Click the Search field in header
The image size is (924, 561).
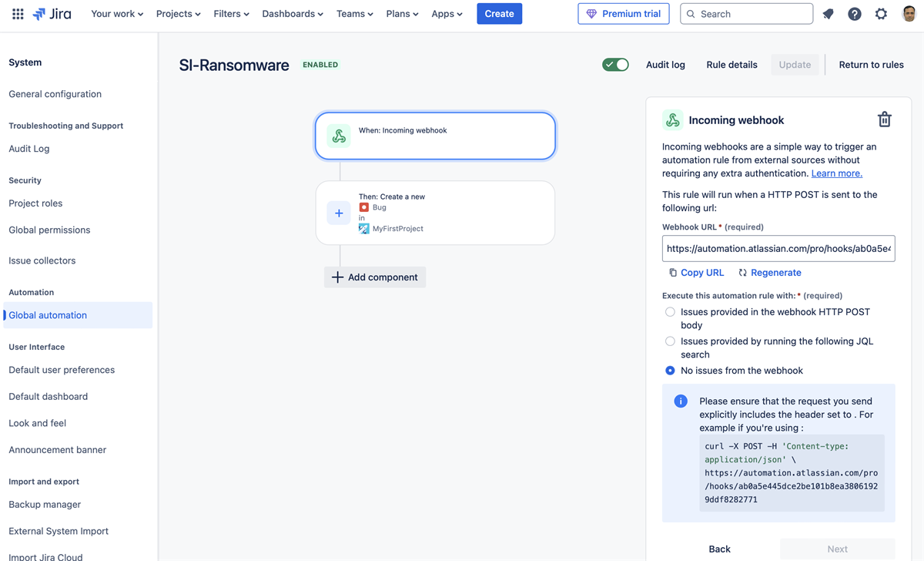(x=746, y=14)
